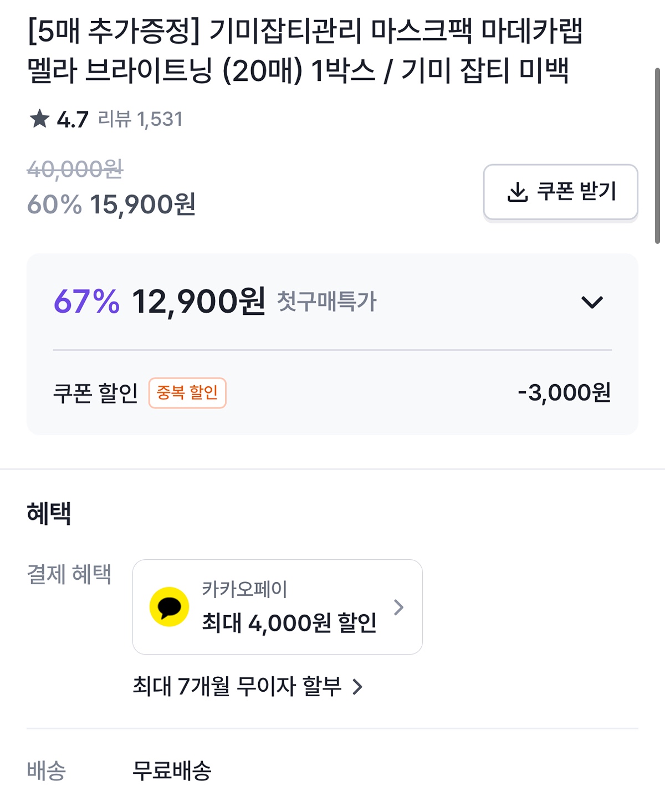Click the download icon in the coupon button
Viewport: 665px width, 812px height.
[x=518, y=192]
